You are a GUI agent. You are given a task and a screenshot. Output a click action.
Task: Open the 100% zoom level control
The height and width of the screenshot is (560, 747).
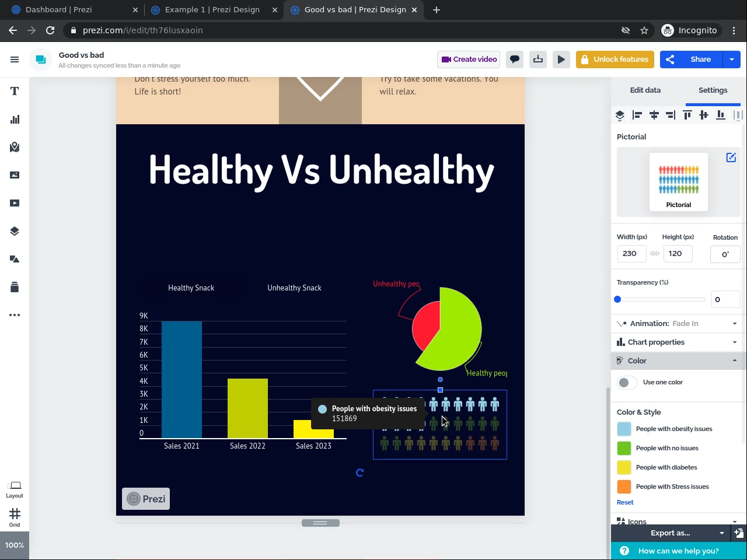tap(15, 545)
